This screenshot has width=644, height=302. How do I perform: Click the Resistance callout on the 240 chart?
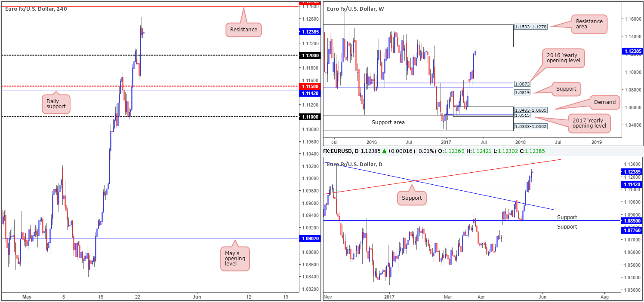coord(243,30)
